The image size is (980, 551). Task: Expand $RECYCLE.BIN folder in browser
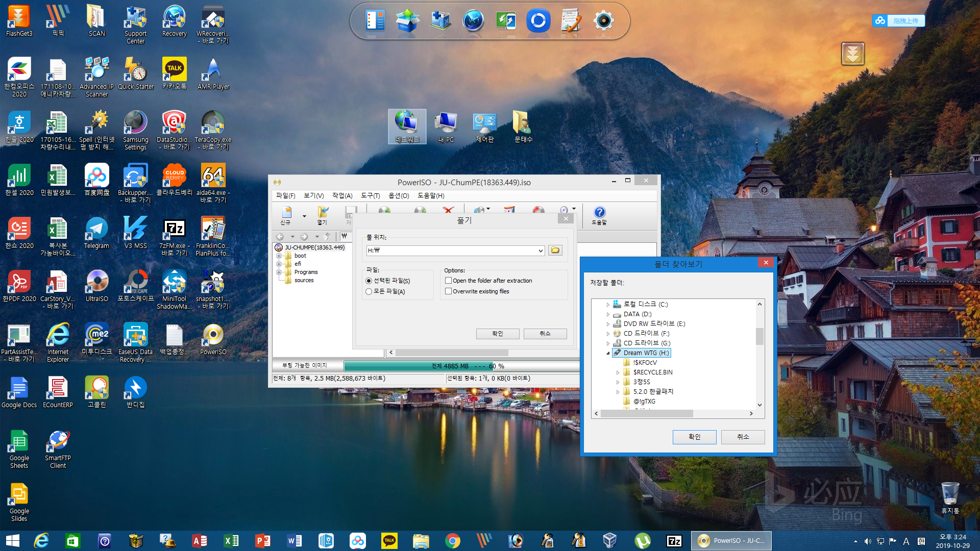618,372
